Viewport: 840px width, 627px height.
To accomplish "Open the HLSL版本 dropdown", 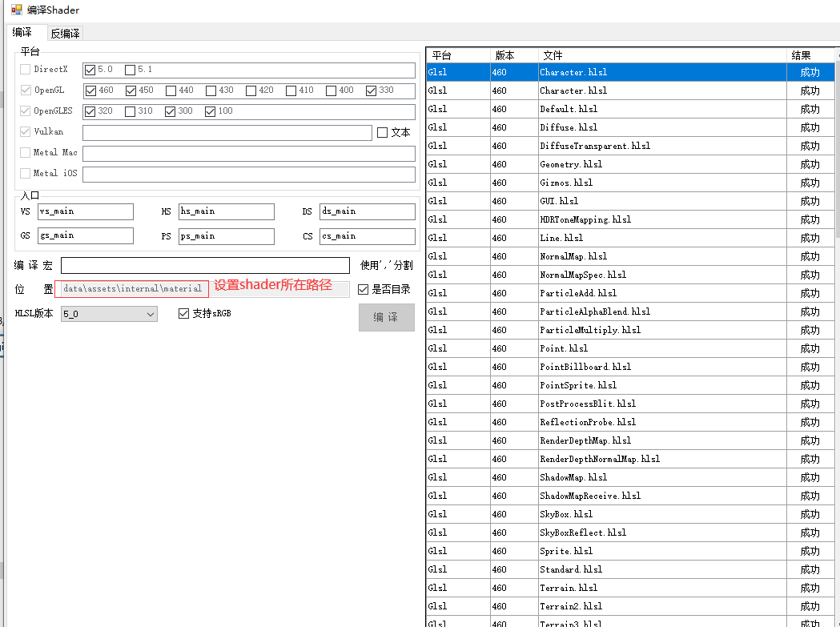I will (109, 314).
